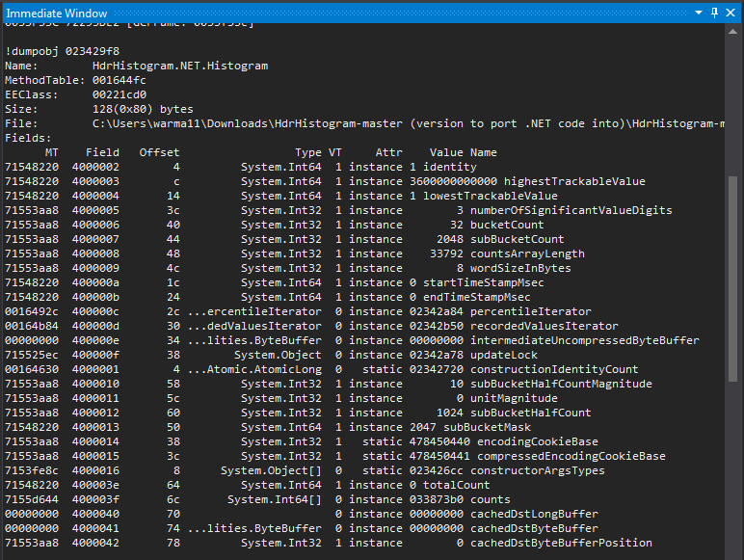The width and height of the screenshot is (744, 560).
Task: Click the type 'System.Object[]'
Action: [271, 471]
